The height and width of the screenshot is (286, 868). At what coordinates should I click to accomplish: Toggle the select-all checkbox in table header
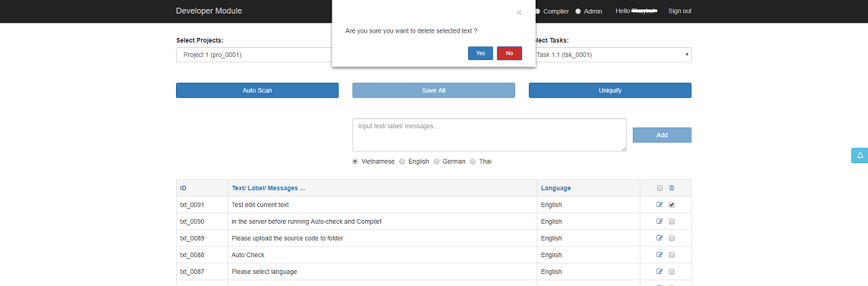coord(660,188)
